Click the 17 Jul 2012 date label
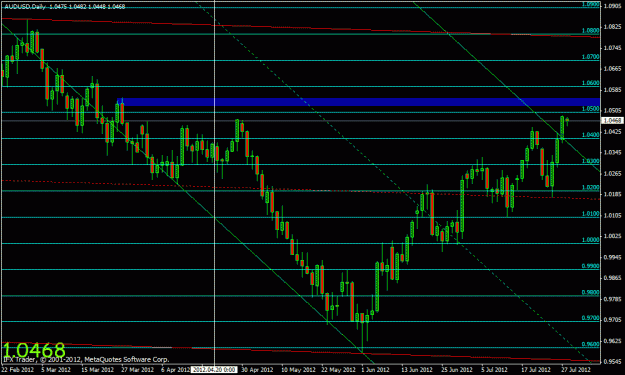Screen dimensions: 625x375 click(536, 369)
